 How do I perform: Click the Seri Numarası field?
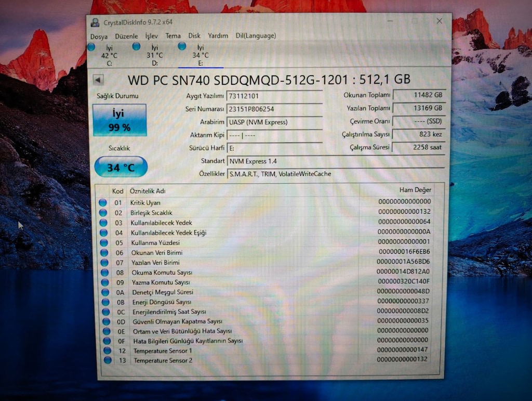tap(274, 109)
